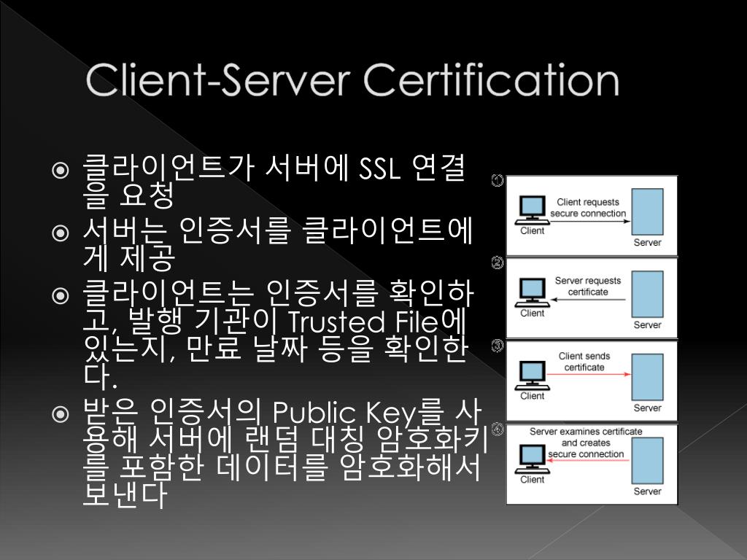The height and width of the screenshot is (560, 747).
Task: Click the "Server" label in the "Client requests secure connection" panel
Action: pos(648,242)
